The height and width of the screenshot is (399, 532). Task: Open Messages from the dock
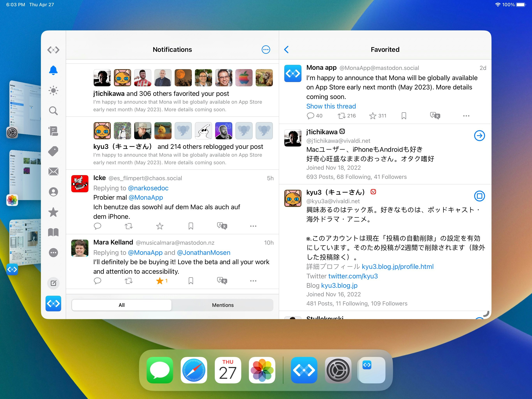(160, 370)
